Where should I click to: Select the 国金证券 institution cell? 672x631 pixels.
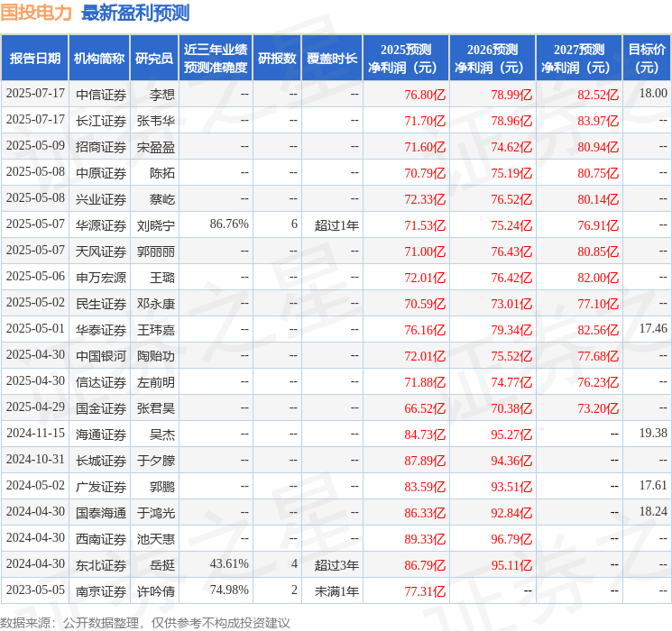click(x=101, y=407)
